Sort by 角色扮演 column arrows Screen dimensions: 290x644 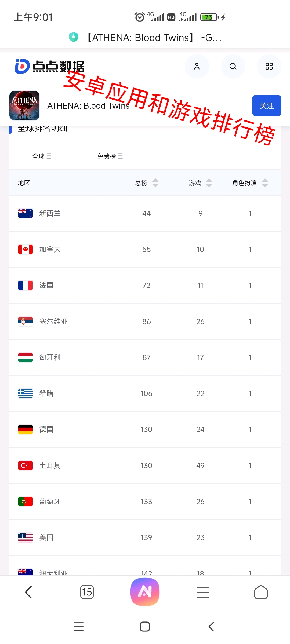265,183
